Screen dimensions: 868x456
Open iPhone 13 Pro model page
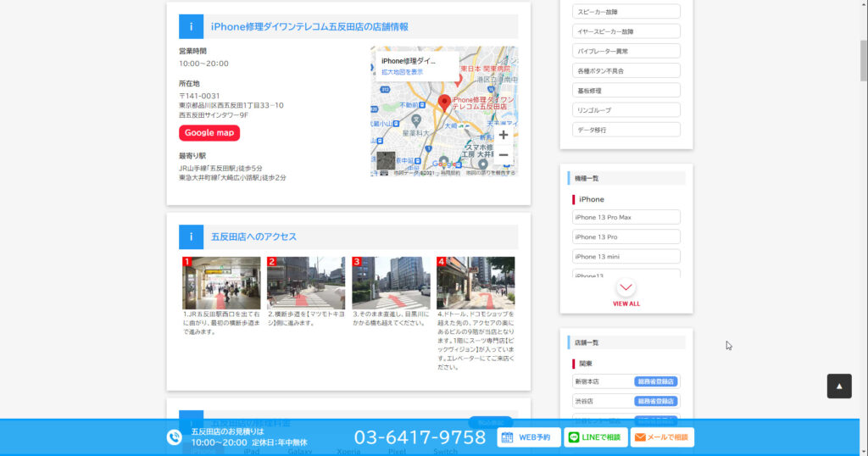[x=626, y=236]
